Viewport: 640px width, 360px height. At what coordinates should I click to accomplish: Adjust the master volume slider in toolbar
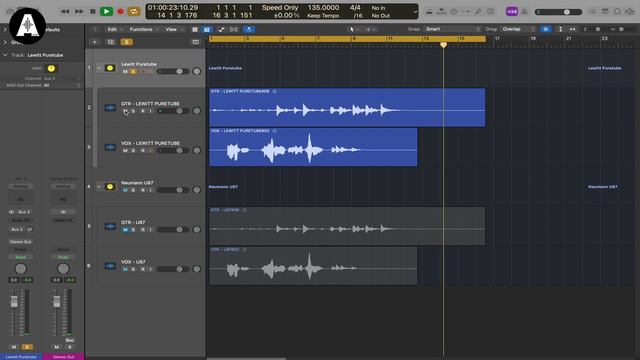click(x=558, y=12)
